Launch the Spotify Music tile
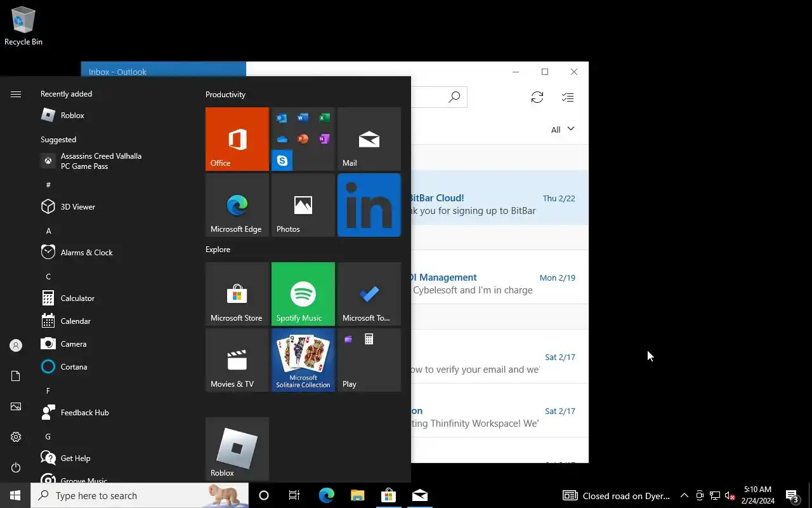Image resolution: width=812 pixels, height=508 pixels. [303, 294]
